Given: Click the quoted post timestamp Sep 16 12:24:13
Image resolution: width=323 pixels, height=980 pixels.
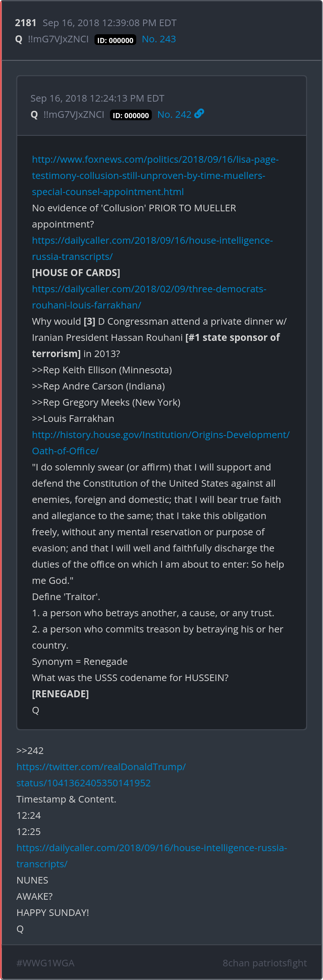Looking at the screenshot, I should [97, 98].
